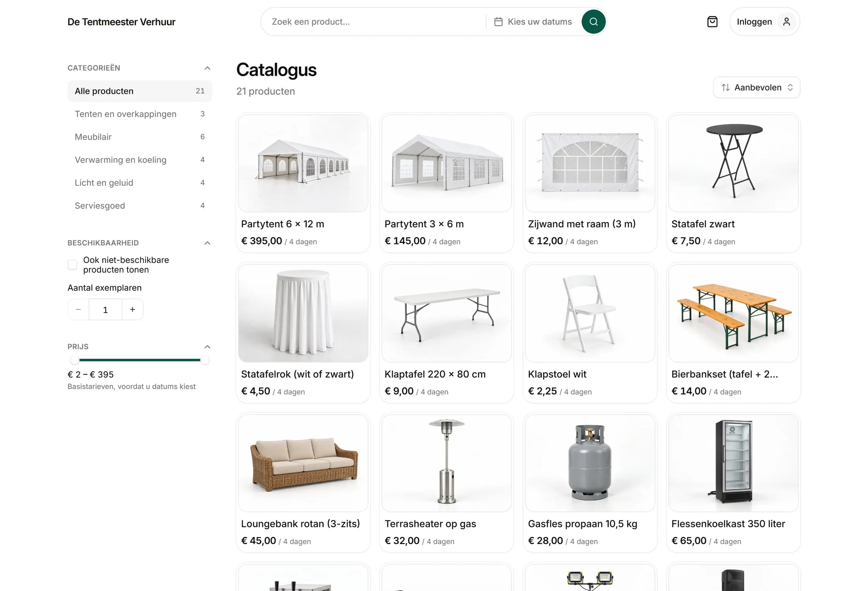
Task: Open the Statafel zwart product image
Action: pos(733,163)
